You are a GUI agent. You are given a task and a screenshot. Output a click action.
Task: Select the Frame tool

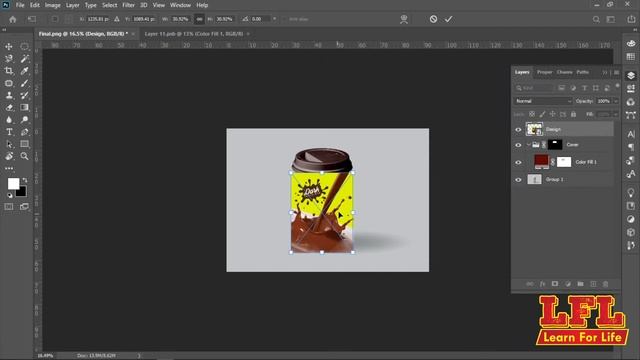[9, 83]
